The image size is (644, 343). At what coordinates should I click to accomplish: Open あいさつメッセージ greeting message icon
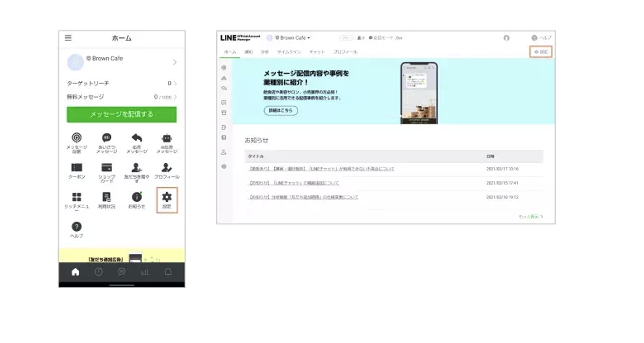(106, 138)
